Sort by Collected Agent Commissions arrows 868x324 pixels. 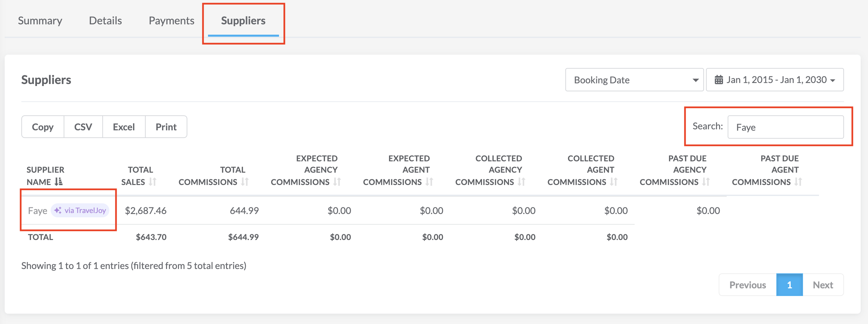pyautogui.click(x=614, y=182)
